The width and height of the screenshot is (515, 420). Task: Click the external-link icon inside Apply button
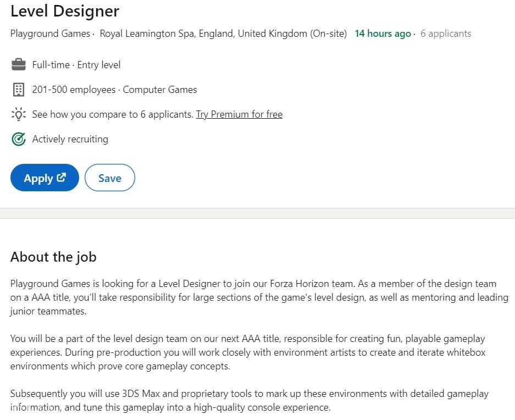pyautogui.click(x=62, y=178)
